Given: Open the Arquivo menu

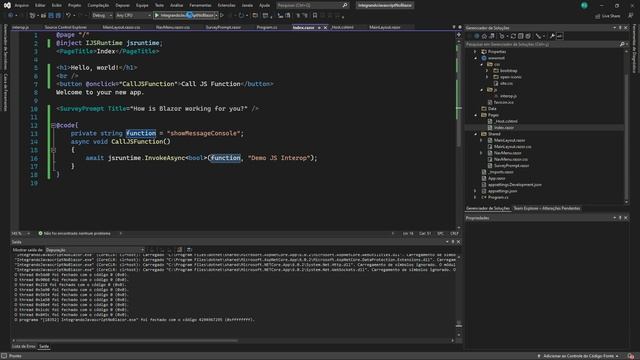Looking at the screenshot, I should [x=22, y=5].
